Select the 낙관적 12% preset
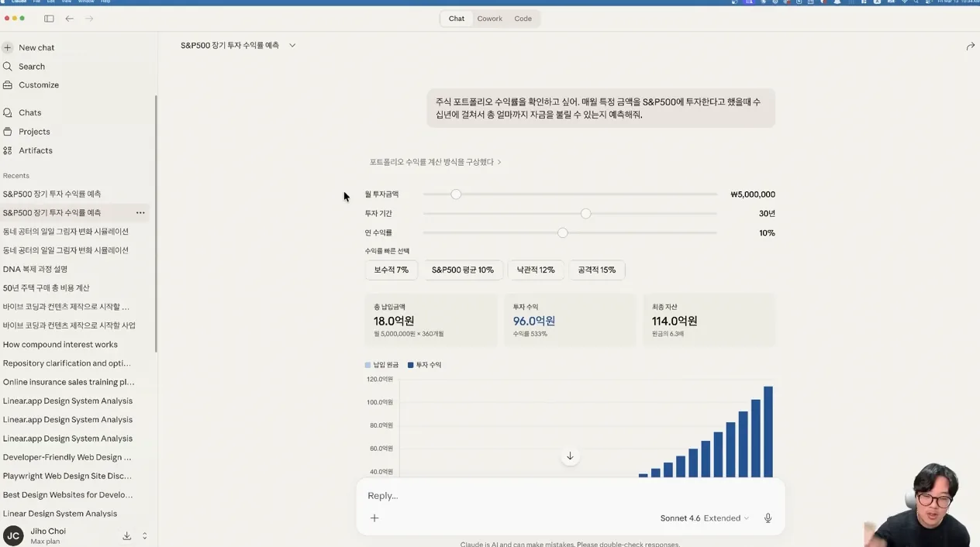This screenshot has width=980, height=547. pos(536,270)
